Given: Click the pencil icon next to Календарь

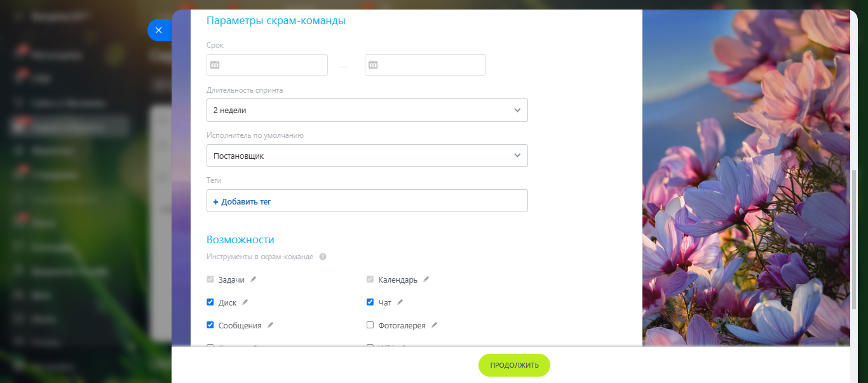Looking at the screenshot, I should [426, 279].
